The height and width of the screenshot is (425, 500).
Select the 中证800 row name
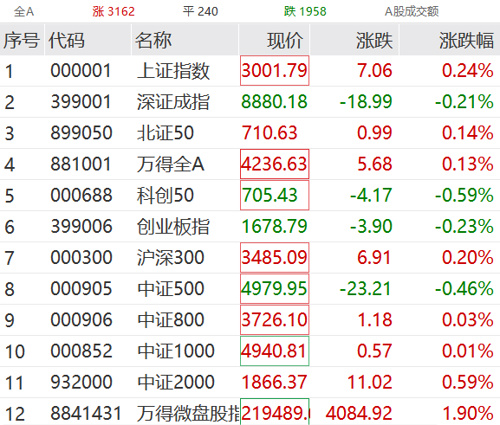[x=171, y=320]
